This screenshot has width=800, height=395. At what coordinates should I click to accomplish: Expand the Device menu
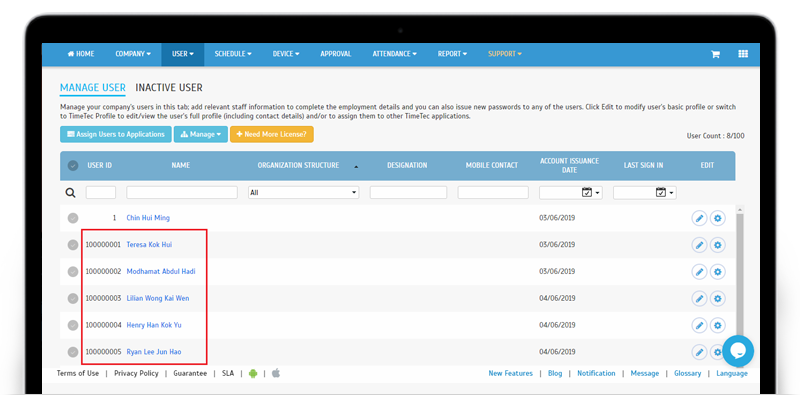click(x=286, y=54)
